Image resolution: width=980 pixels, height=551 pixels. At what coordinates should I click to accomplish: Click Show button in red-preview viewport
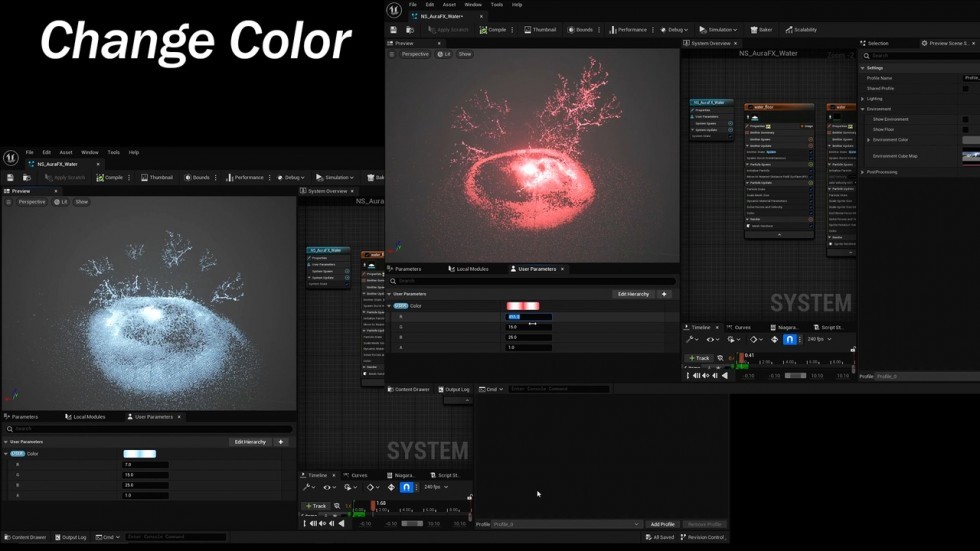[465, 54]
